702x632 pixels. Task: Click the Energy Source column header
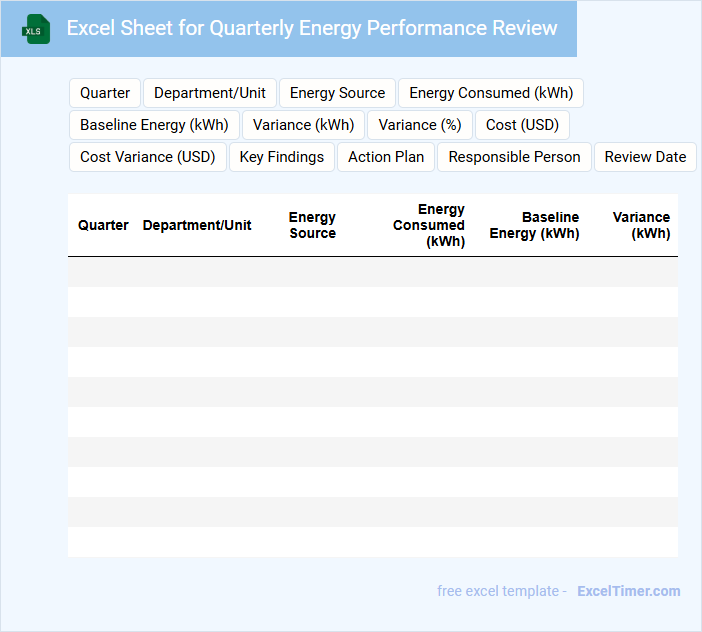(x=312, y=225)
